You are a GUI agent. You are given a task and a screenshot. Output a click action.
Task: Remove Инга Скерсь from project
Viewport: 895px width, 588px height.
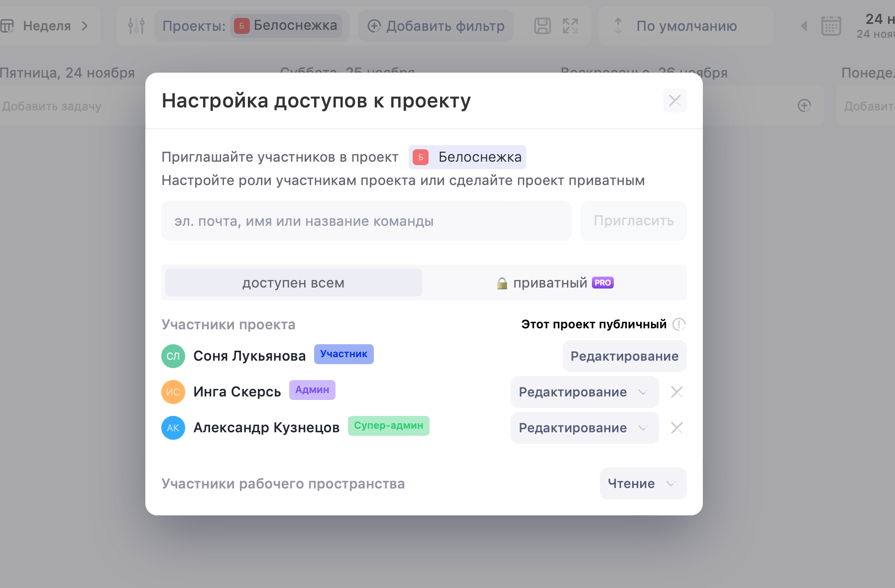[676, 392]
